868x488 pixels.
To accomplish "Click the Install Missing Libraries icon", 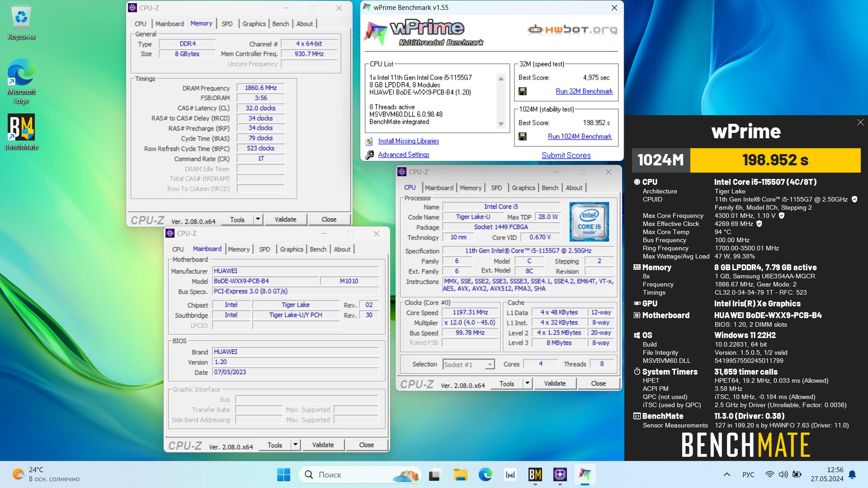I will tap(369, 141).
